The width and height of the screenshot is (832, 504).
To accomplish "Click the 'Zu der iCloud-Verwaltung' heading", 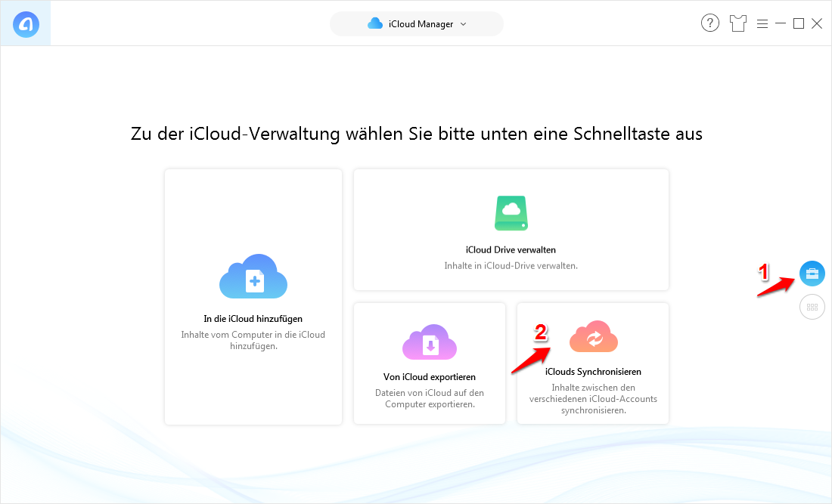I will tap(417, 134).
